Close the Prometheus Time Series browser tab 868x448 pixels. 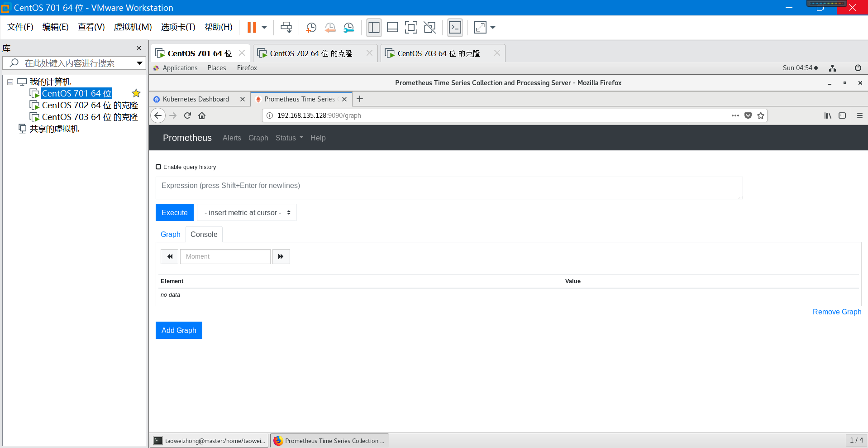coord(344,99)
